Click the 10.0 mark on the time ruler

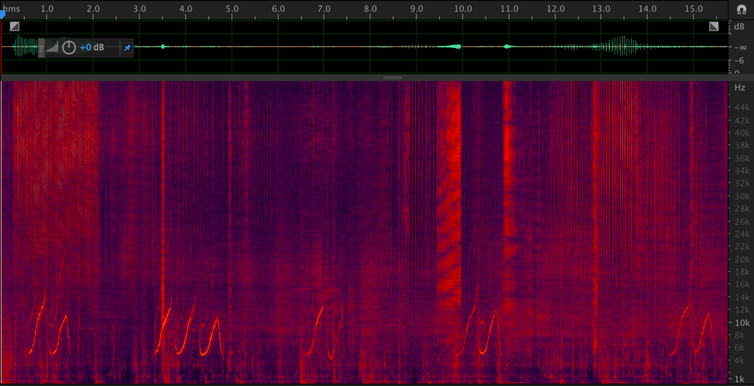463,9
